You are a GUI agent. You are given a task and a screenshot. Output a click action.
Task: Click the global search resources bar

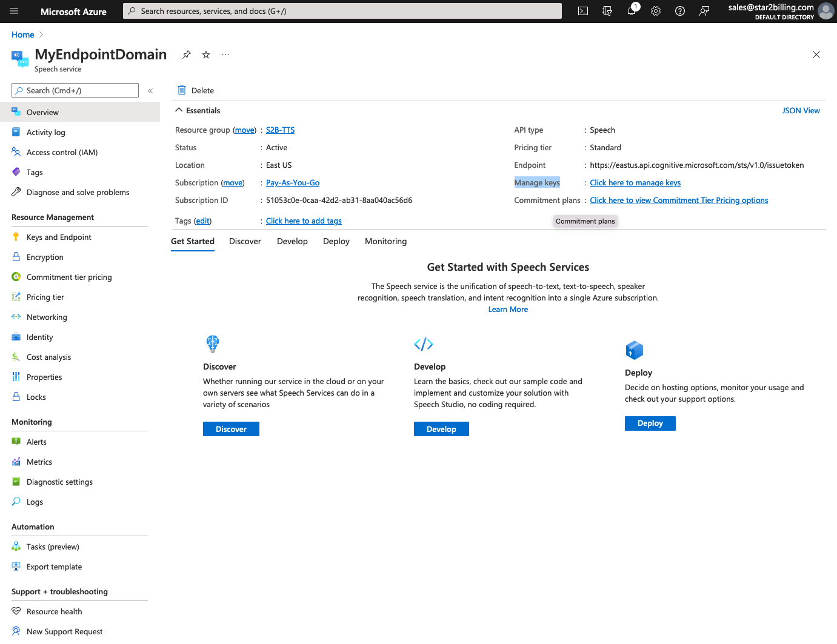(x=342, y=11)
